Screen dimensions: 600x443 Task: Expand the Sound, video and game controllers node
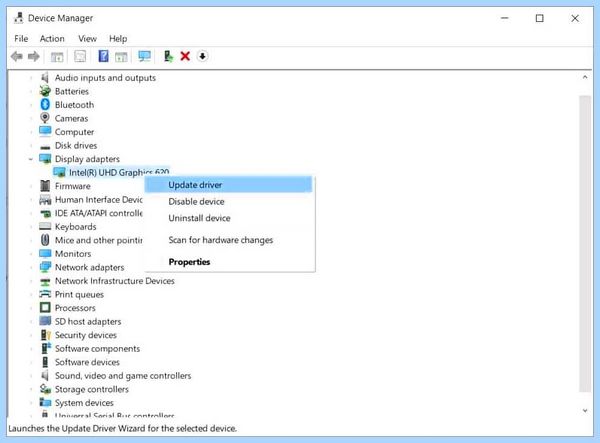31,375
